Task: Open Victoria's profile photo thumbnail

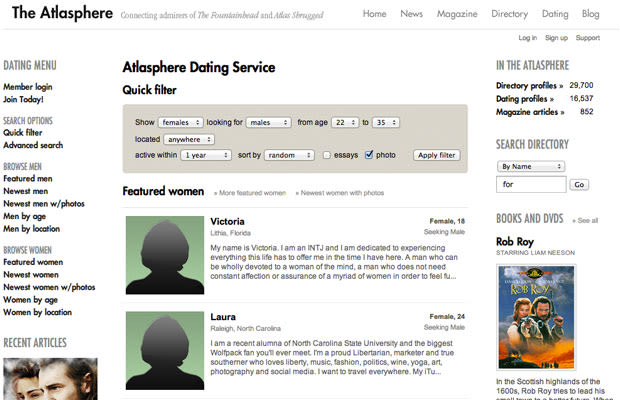Action: 165,255
